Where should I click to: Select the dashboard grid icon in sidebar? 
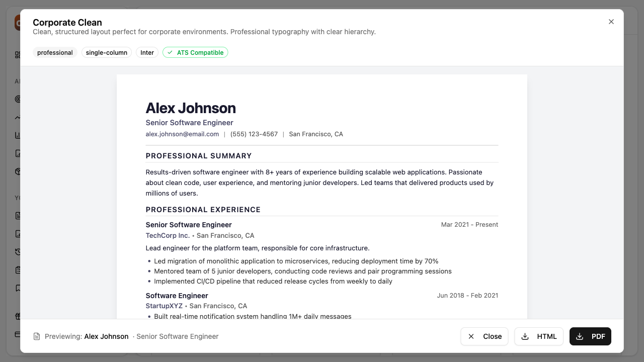pos(18,54)
